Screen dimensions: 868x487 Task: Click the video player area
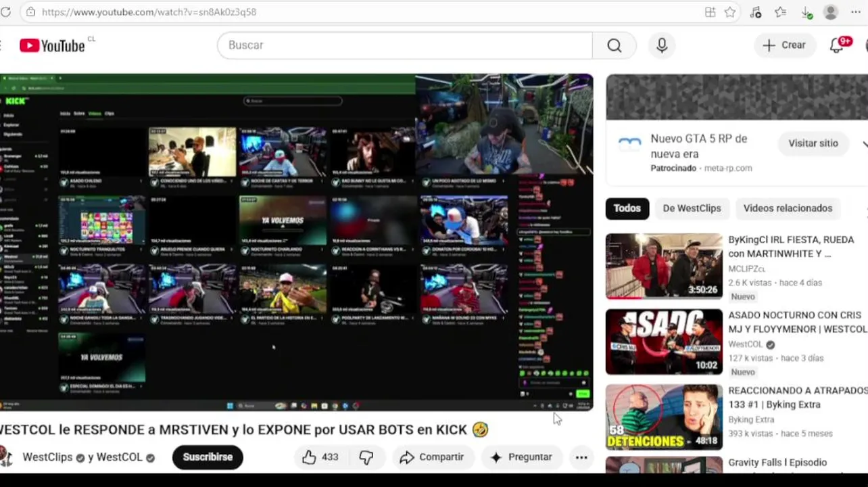(x=296, y=242)
